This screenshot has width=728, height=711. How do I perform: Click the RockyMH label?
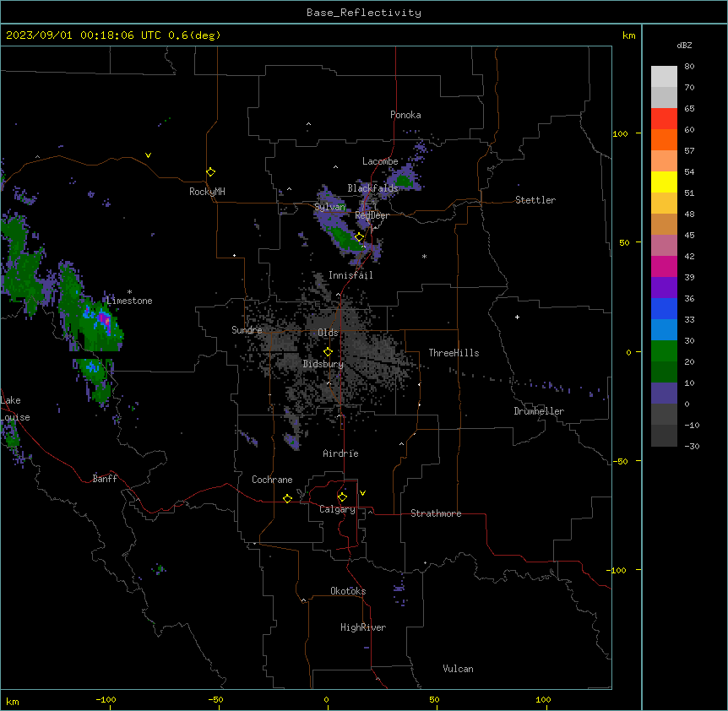[x=207, y=192]
